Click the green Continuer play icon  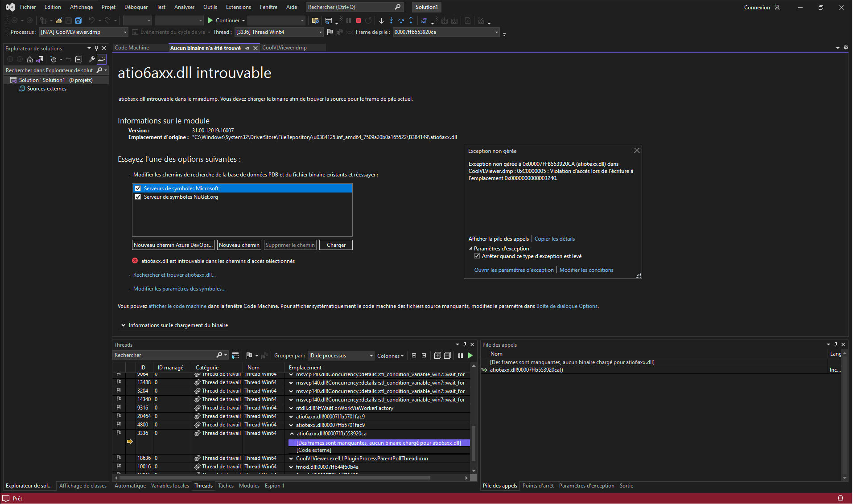[x=210, y=20]
